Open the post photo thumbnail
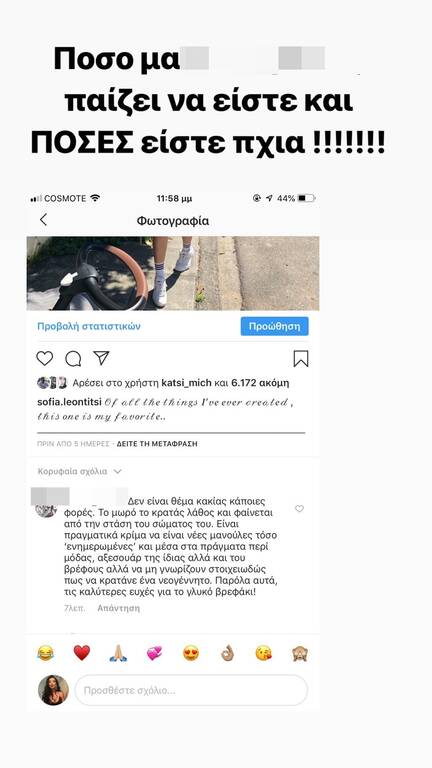Viewport: 432px width, 768px height. (173, 273)
